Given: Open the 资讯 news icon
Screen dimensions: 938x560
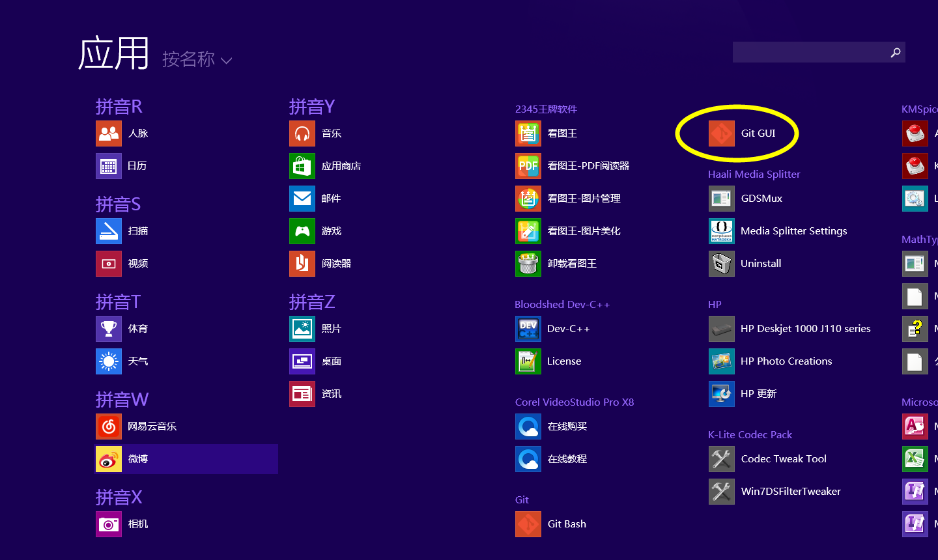Looking at the screenshot, I should 302,394.
